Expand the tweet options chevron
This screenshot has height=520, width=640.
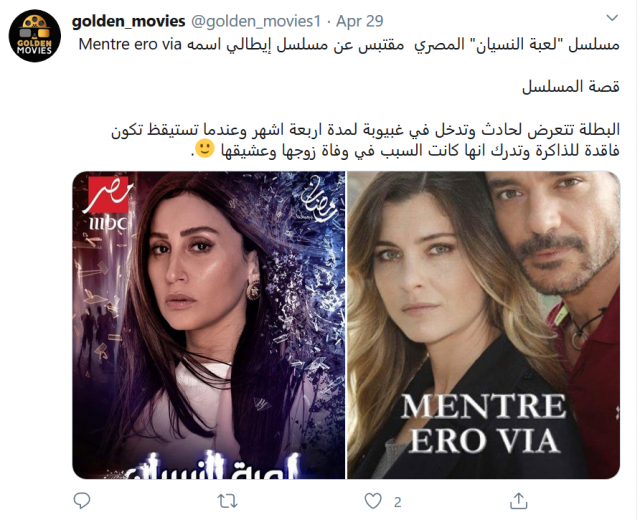[612, 18]
